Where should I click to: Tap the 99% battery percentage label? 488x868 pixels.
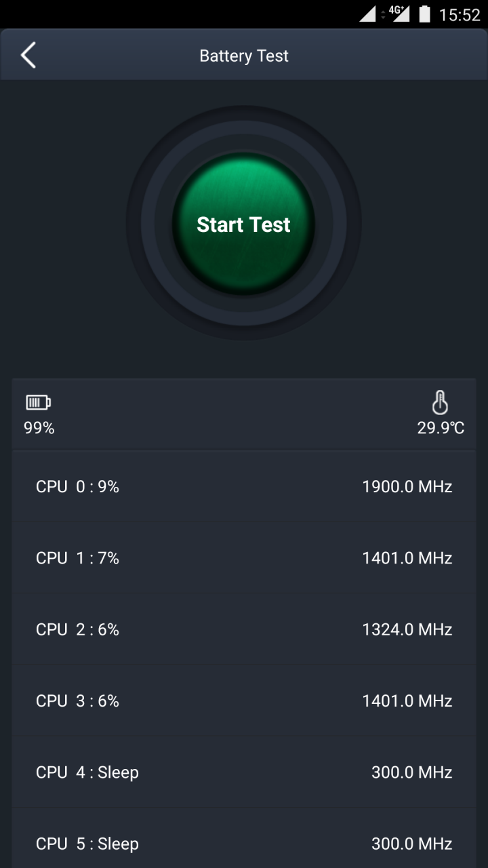39,428
